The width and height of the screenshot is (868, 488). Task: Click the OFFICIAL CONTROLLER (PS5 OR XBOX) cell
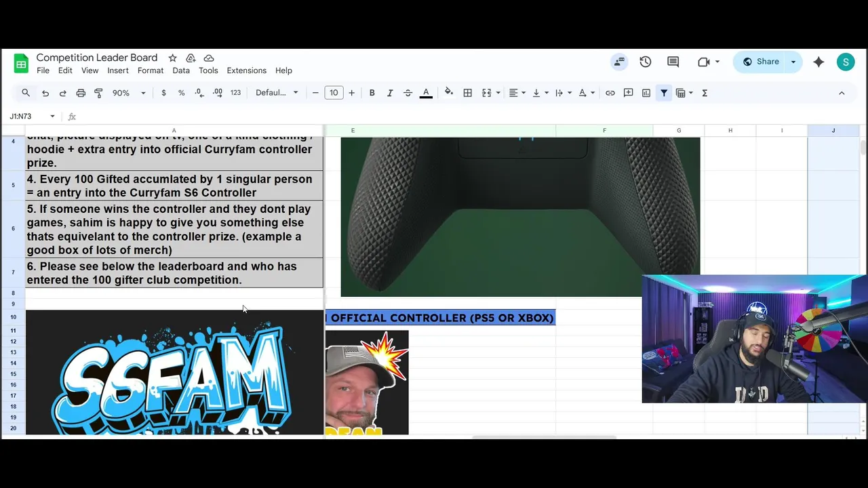coord(441,317)
